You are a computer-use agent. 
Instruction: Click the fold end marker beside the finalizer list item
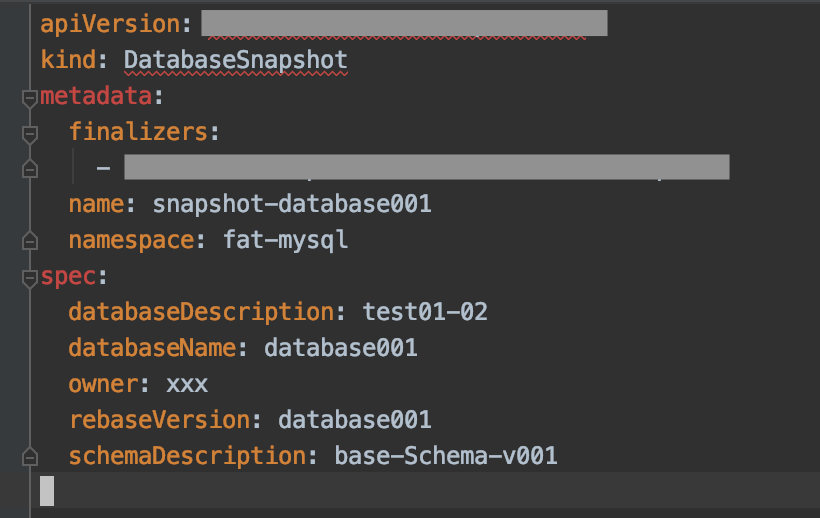pyautogui.click(x=30, y=169)
